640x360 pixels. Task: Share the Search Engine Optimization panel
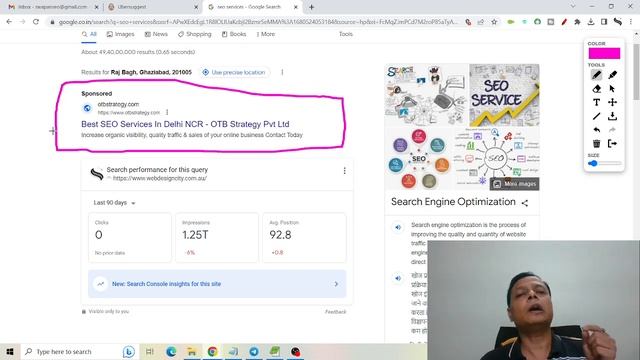click(x=524, y=203)
